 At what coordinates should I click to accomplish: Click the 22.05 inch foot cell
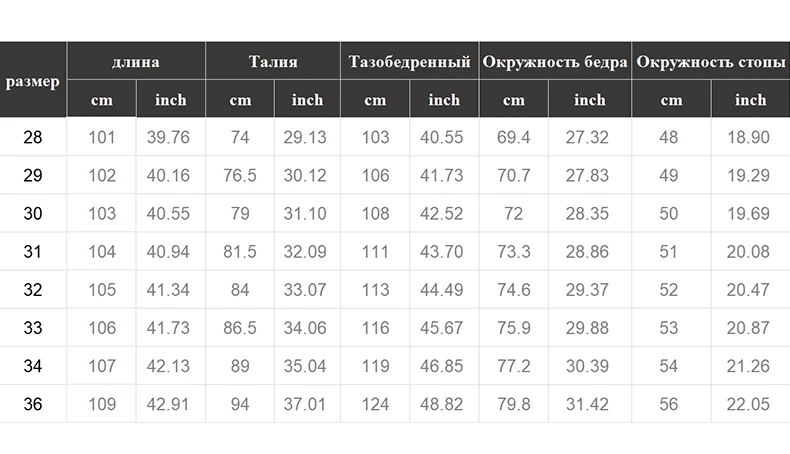pyautogui.click(x=750, y=404)
